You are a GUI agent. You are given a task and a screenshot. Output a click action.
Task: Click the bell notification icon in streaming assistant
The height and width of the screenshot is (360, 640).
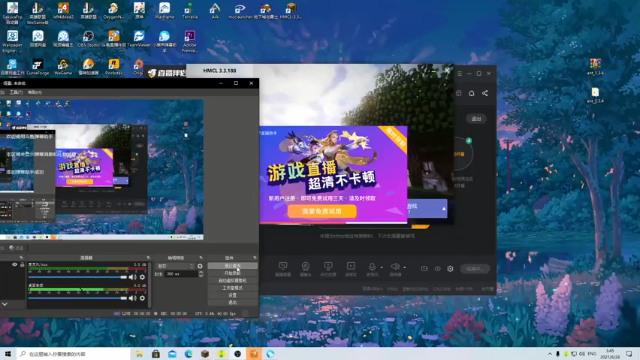point(471,93)
